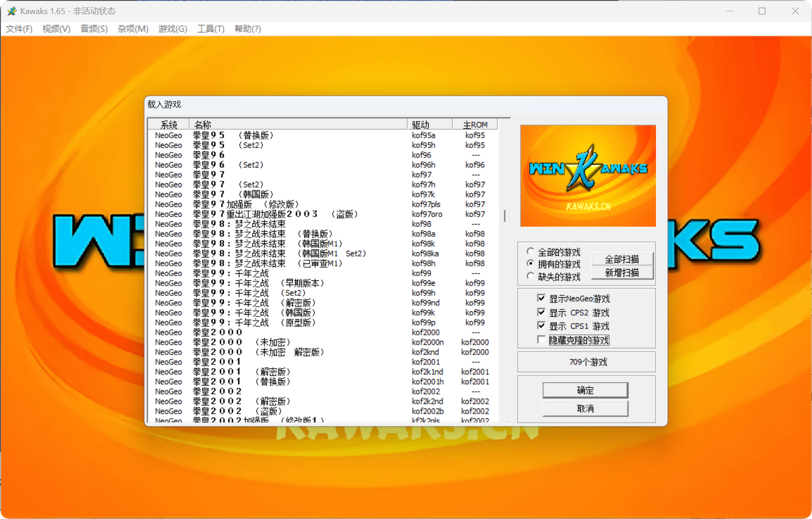Select the game row with driver kof99
This screenshot has width=812, height=519.
tap(323, 273)
